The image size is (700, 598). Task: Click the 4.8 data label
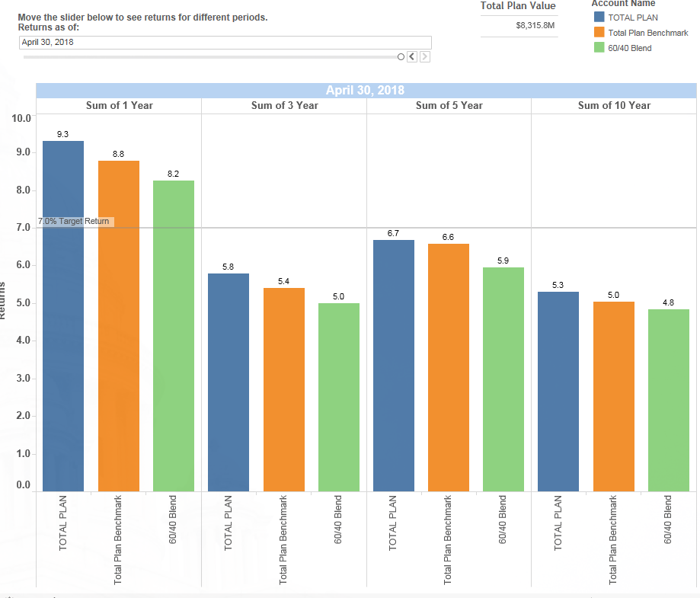668,302
